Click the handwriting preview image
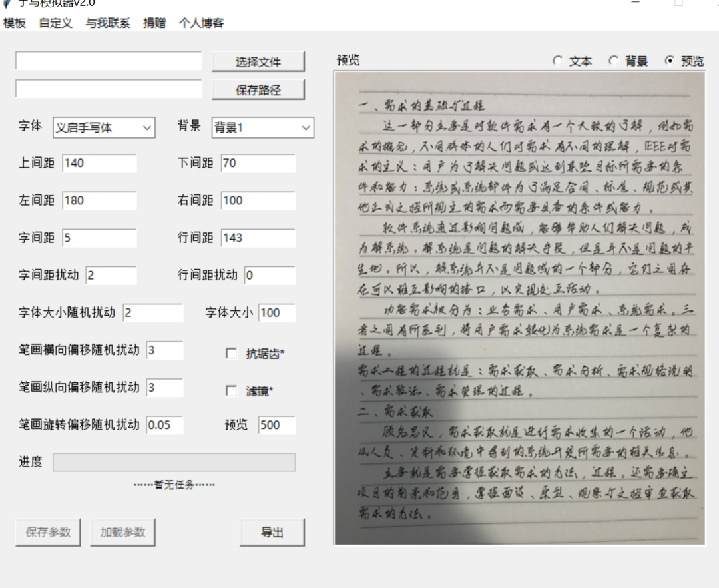Image resolution: width=719 pixels, height=588 pixels. click(519, 308)
